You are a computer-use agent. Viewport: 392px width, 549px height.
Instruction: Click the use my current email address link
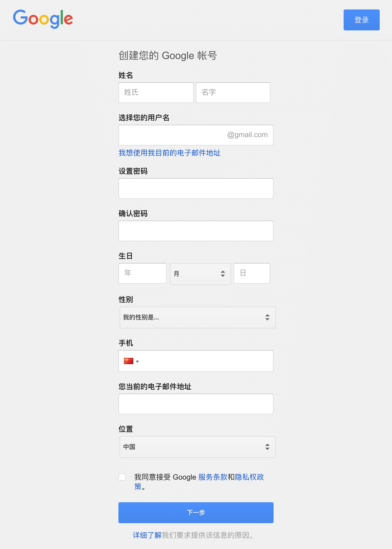169,153
